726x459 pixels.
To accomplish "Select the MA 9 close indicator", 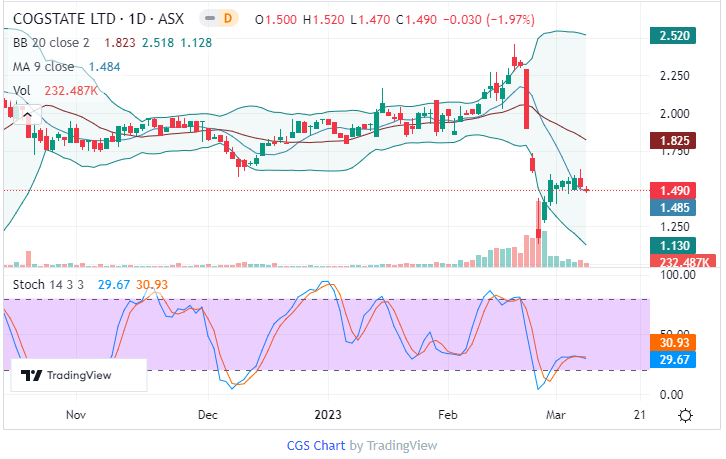I will pyautogui.click(x=41, y=67).
